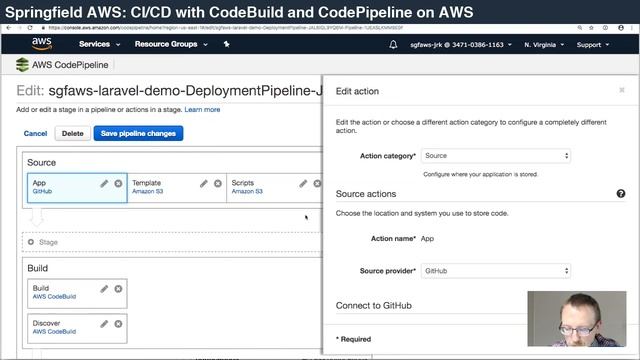Click the AWS CodePipeline service icon

[22, 64]
